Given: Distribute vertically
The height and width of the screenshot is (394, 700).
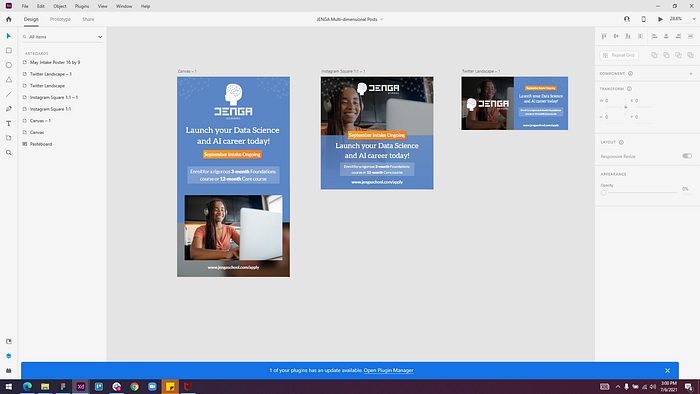Looking at the screenshot, I should pos(640,36).
